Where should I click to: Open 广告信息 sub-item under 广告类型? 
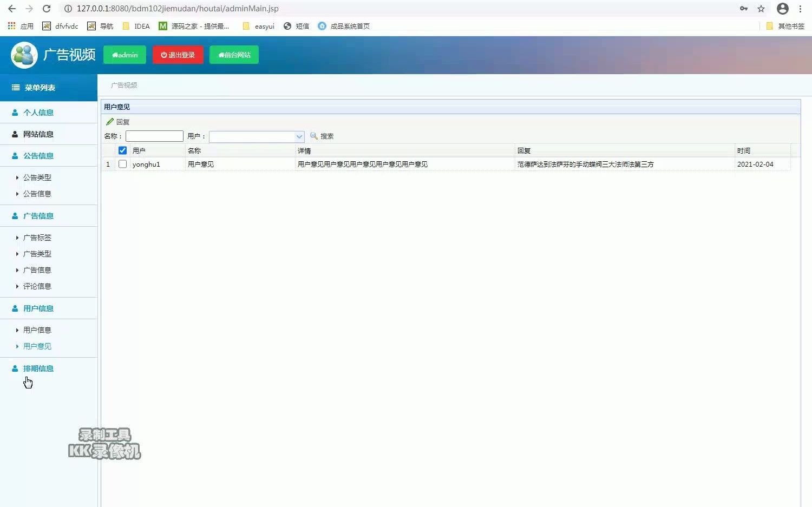[37, 270]
